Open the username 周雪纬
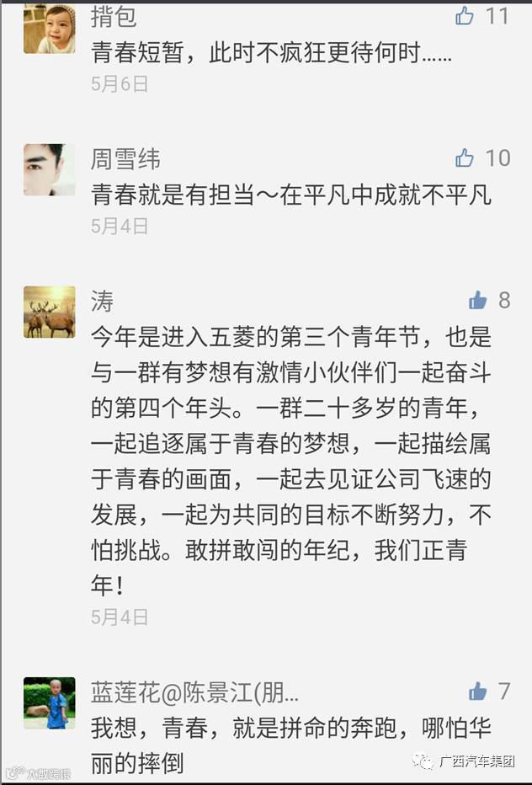This screenshot has width=532, height=785. (x=125, y=159)
